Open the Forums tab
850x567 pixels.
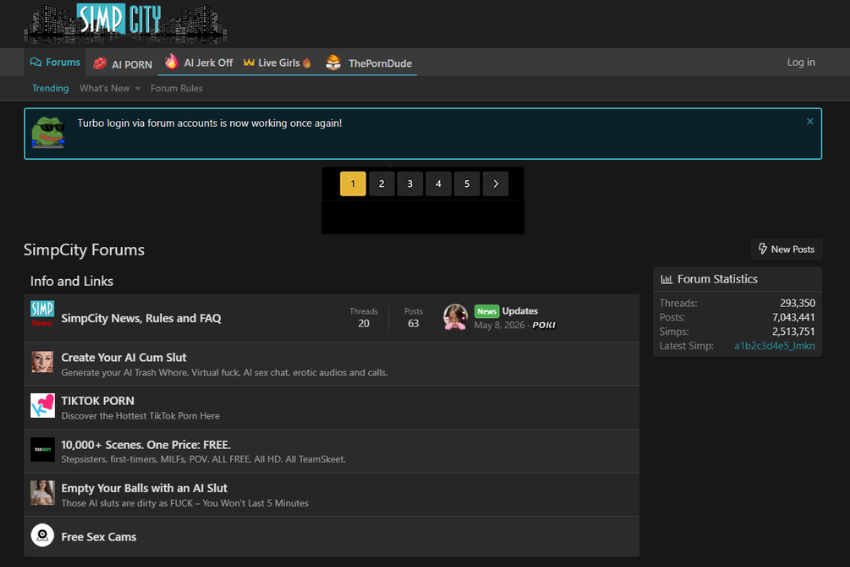pyautogui.click(x=55, y=62)
